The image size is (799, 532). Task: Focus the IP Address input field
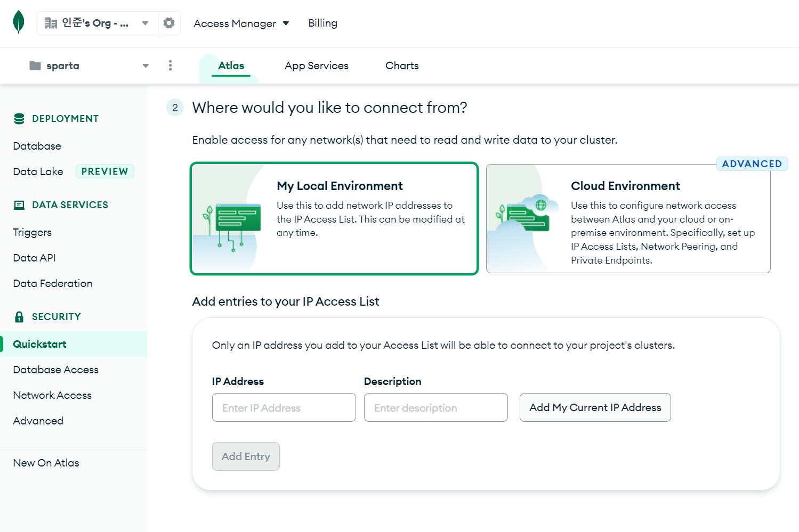pos(284,407)
